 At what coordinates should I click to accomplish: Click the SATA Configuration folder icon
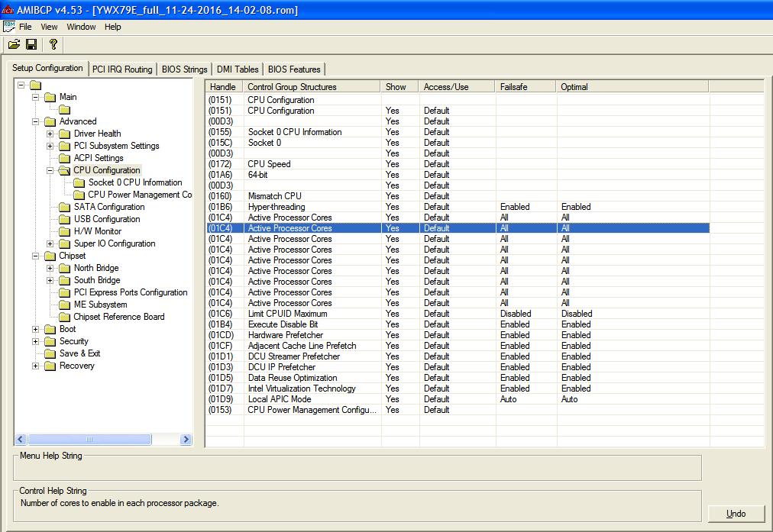(x=65, y=207)
